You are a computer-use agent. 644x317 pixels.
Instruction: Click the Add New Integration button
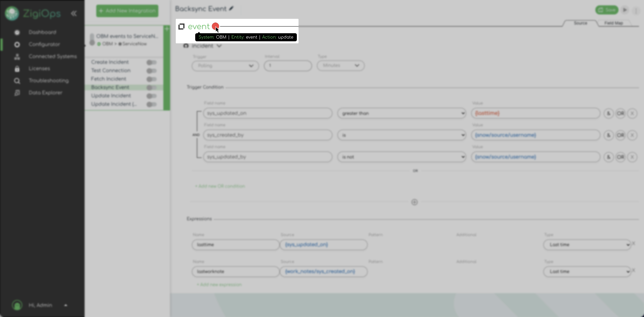(127, 11)
